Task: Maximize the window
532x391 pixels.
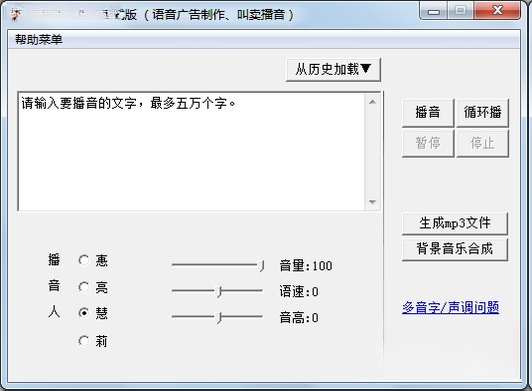Action: click(x=460, y=11)
